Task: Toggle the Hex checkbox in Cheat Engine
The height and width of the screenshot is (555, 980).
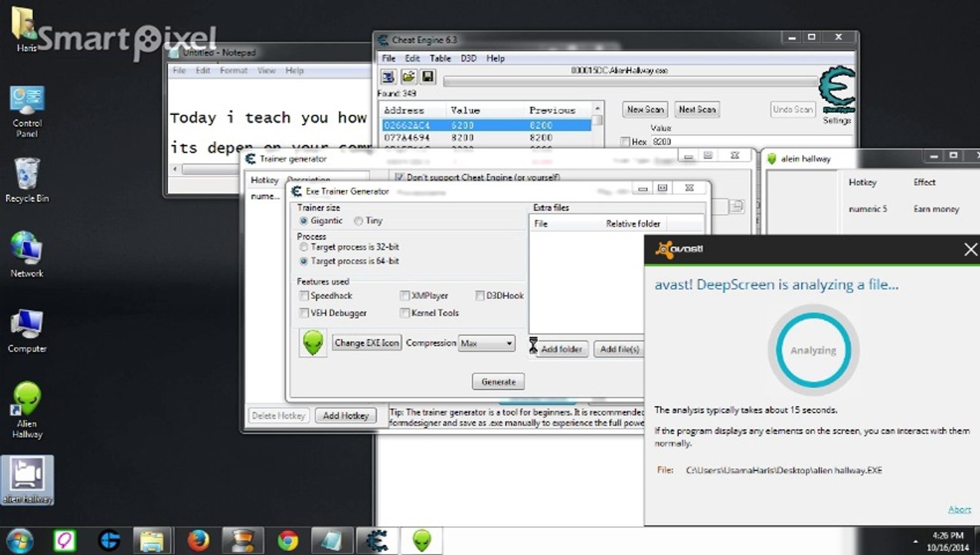Action: tap(625, 142)
